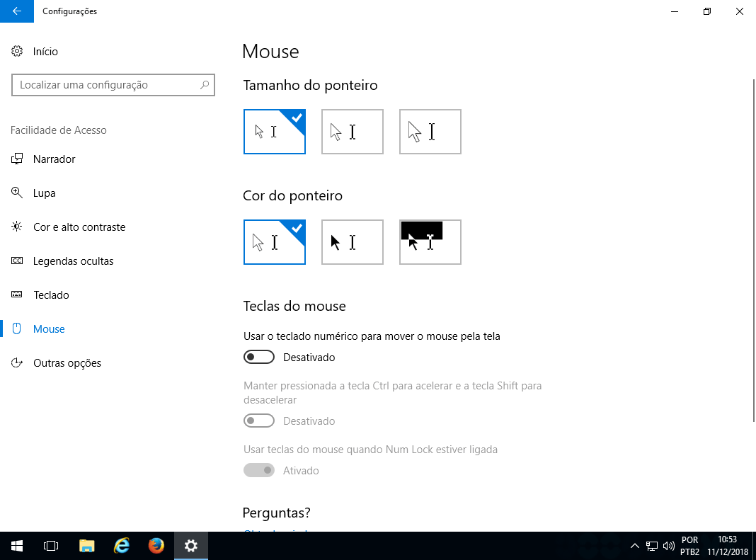The width and height of the screenshot is (756, 560).
Task: Open Cor e alto contraste section
Action: click(79, 227)
